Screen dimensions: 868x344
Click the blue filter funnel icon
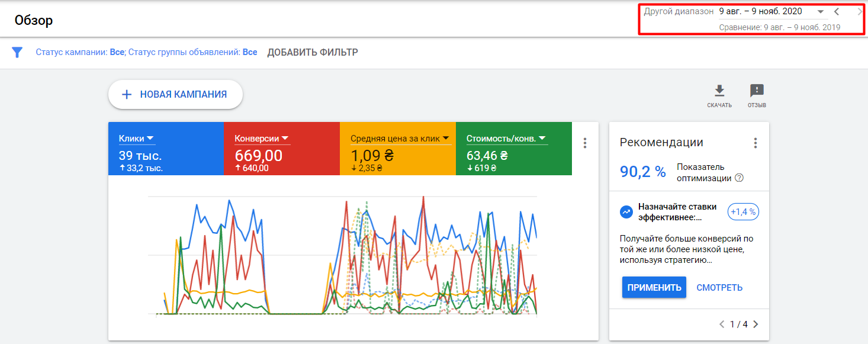tap(17, 52)
